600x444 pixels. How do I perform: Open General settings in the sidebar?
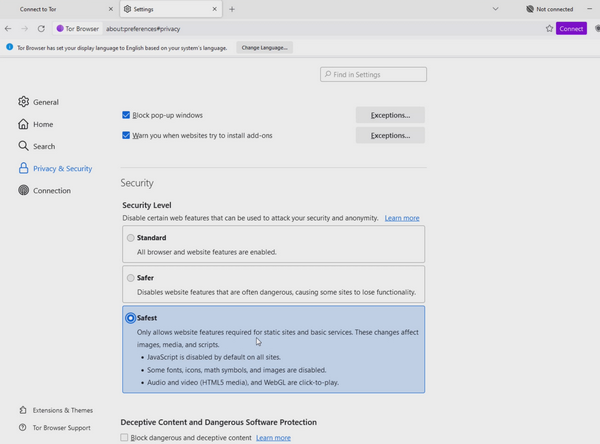pyautogui.click(x=45, y=102)
